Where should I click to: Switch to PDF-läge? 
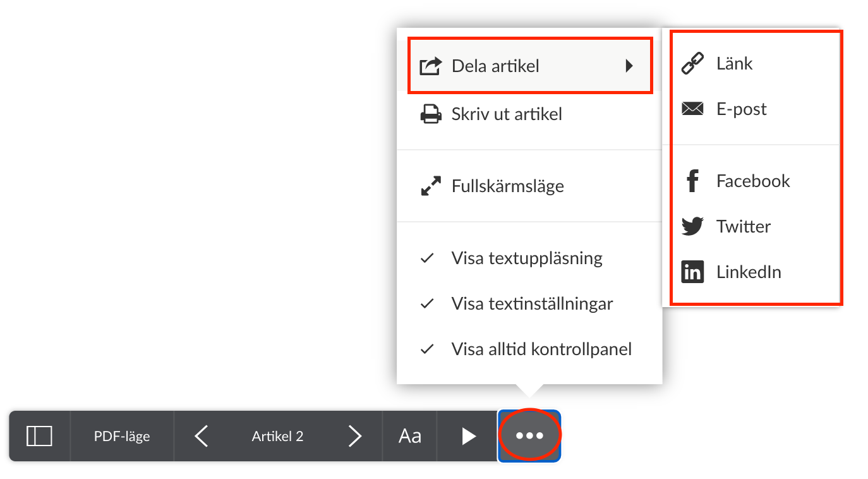pyautogui.click(x=122, y=436)
